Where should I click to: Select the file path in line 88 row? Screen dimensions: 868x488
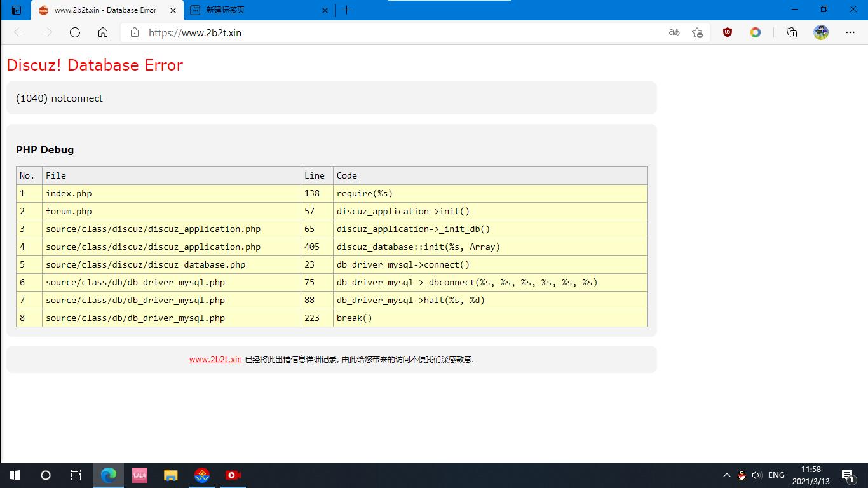pos(172,300)
